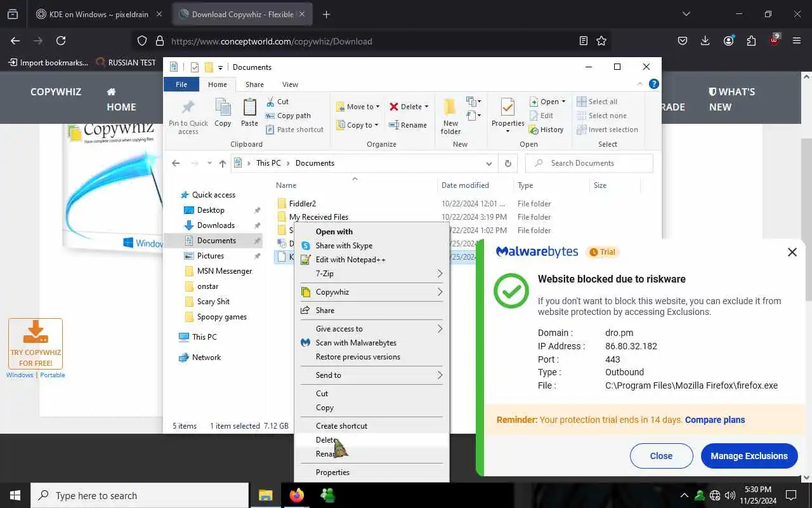812x508 pixels.
Task: Click the Copy icon in Explorer ribbon
Action: 223,113
